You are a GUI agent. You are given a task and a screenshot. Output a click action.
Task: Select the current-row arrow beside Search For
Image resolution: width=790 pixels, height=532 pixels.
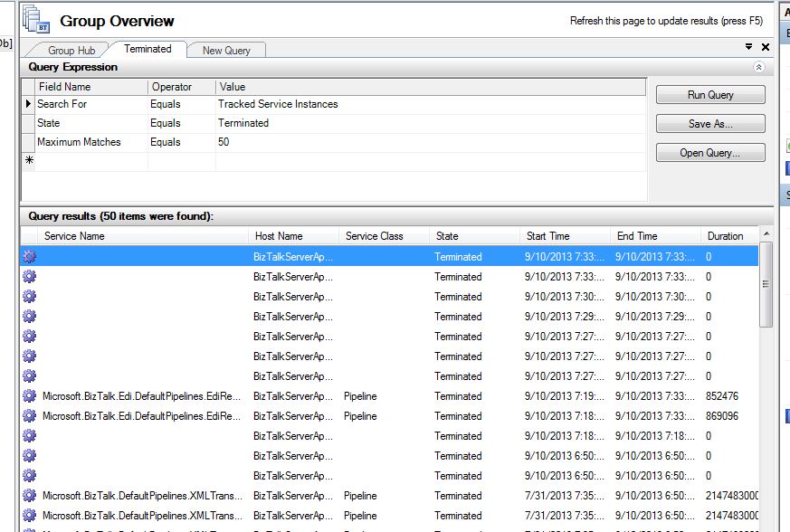coord(29,104)
